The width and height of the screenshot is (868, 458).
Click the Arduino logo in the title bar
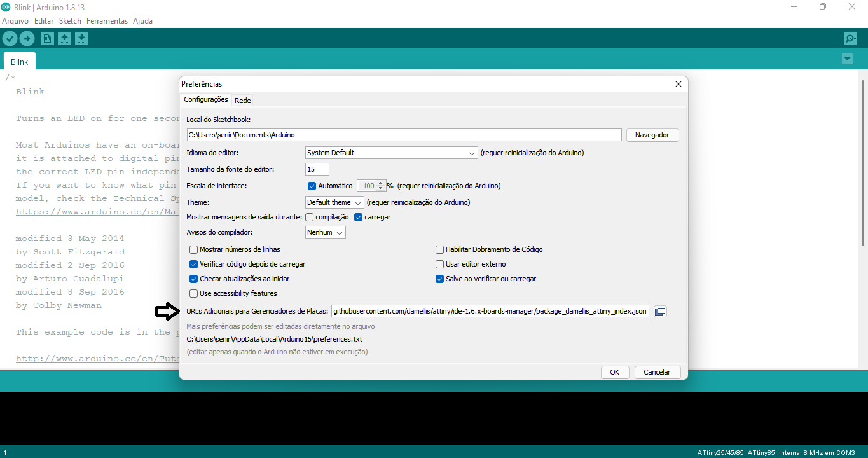[x=6, y=6]
